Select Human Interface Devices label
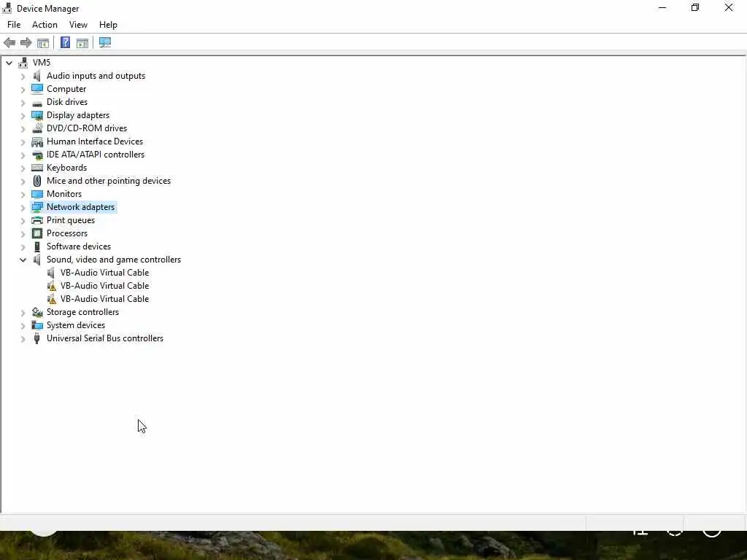 (95, 141)
